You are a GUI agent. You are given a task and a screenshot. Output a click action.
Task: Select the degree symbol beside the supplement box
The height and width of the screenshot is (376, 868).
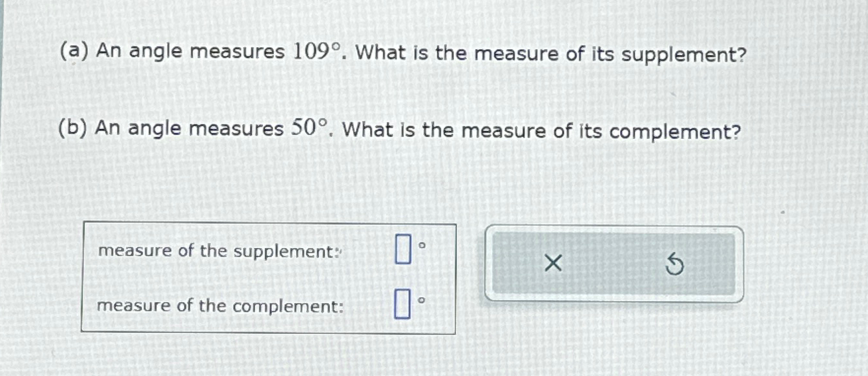[422, 244]
